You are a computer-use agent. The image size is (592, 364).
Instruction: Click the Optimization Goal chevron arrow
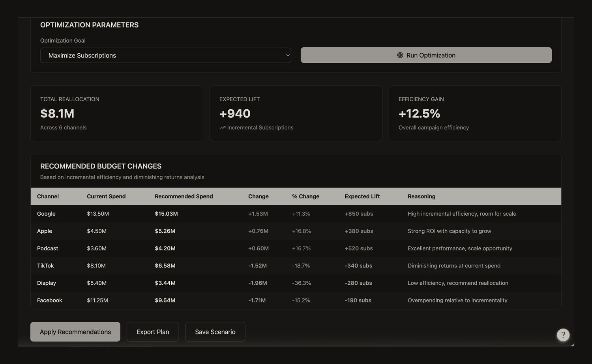tap(288, 55)
